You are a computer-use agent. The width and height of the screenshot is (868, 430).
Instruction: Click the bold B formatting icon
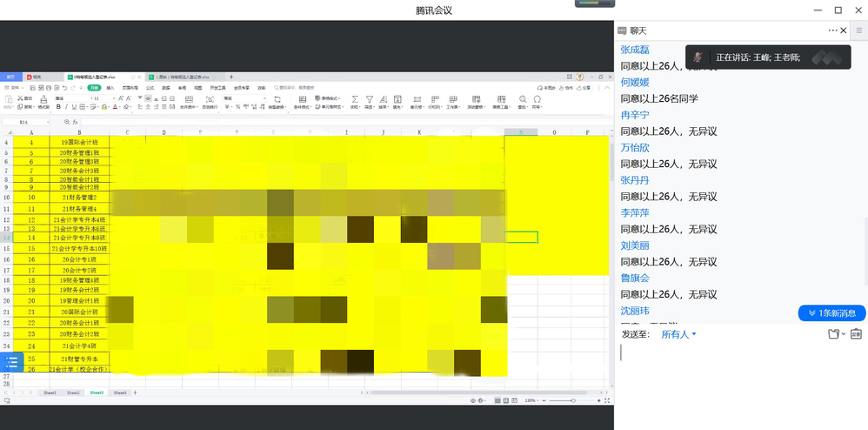point(58,107)
